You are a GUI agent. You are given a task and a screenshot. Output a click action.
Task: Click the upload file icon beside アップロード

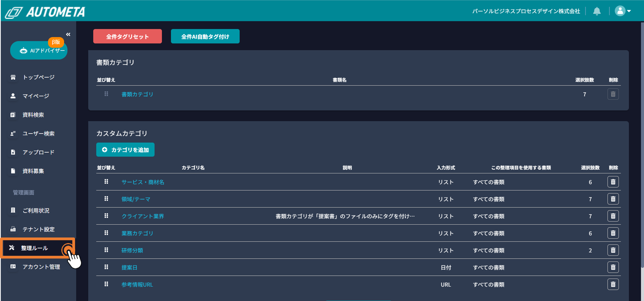click(13, 152)
